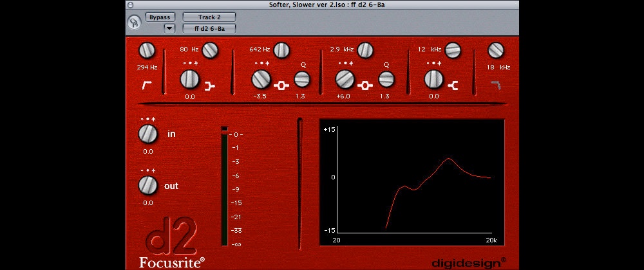Open the ff d2 6-Ba plugin selector
644x270 pixels.
[209, 28]
